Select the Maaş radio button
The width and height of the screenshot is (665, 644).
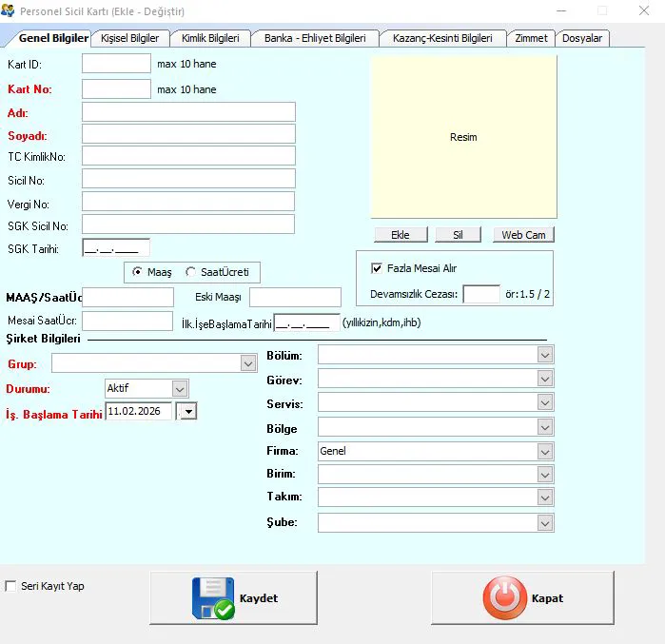pyautogui.click(x=138, y=272)
